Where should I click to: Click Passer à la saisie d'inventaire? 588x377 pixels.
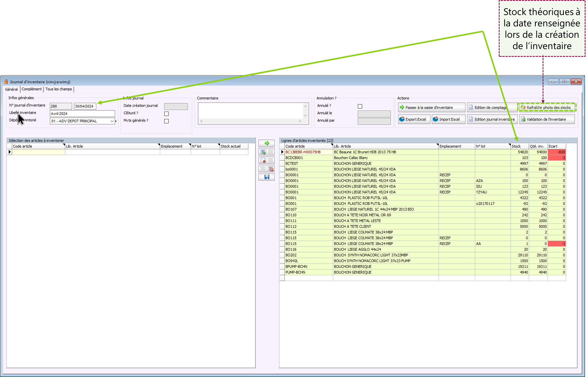coord(431,107)
